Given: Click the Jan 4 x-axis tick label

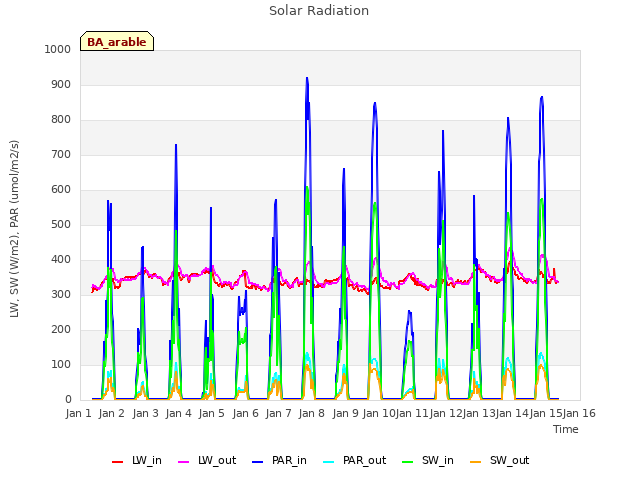Looking at the screenshot, I should click(179, 413).
